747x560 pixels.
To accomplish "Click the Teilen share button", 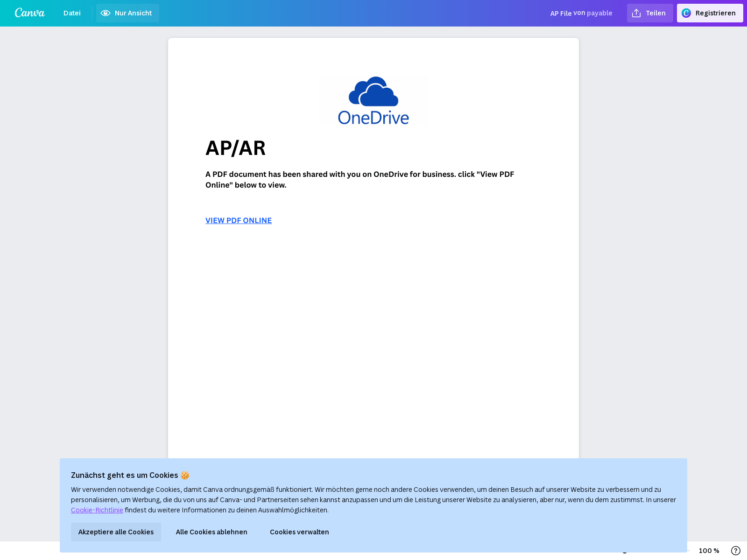I will (x=650, y=13).
